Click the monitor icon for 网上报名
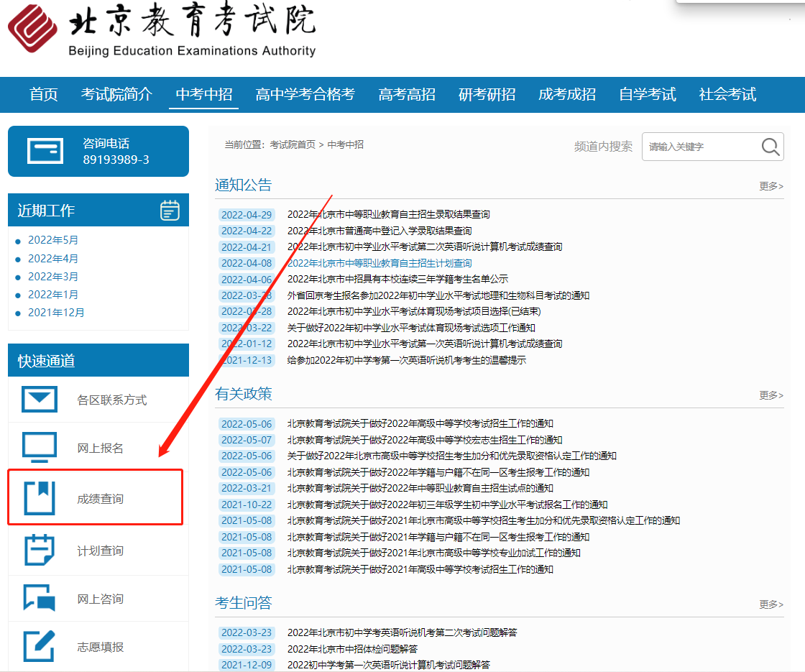Screen dimensions: 805x672 40,448
